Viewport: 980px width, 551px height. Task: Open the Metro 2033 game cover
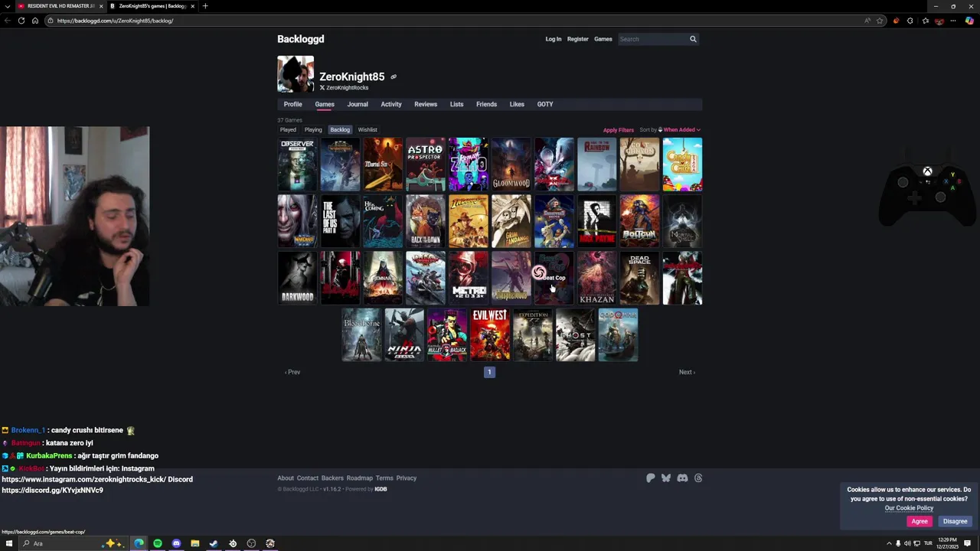[x=468, y=279]
